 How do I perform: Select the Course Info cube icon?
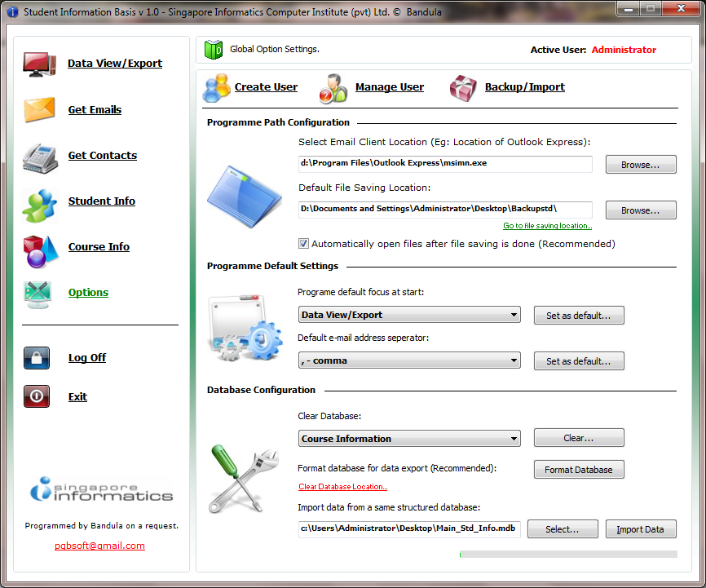coord(39,246)
